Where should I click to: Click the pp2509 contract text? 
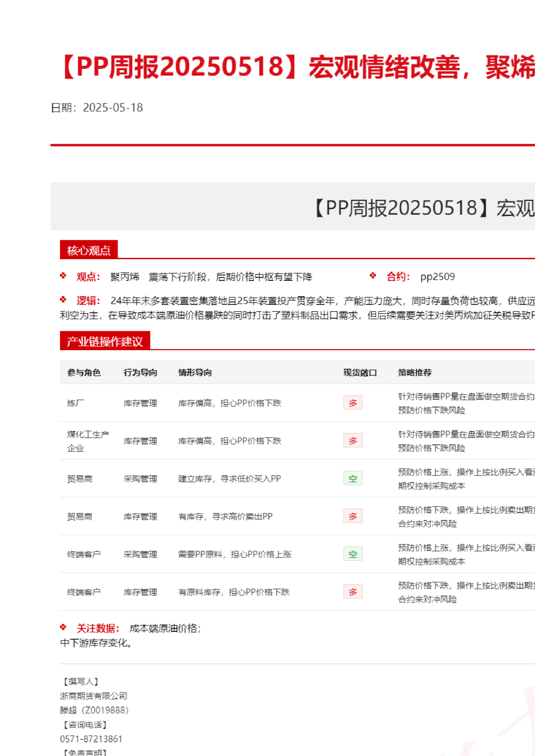tap(437, 277)
